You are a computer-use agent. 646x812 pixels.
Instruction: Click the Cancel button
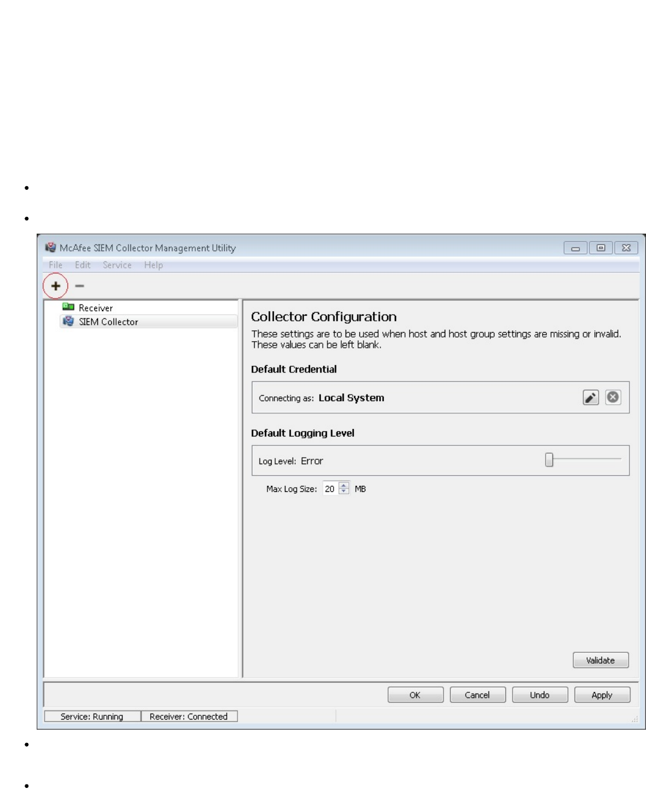tap(478, 695)
